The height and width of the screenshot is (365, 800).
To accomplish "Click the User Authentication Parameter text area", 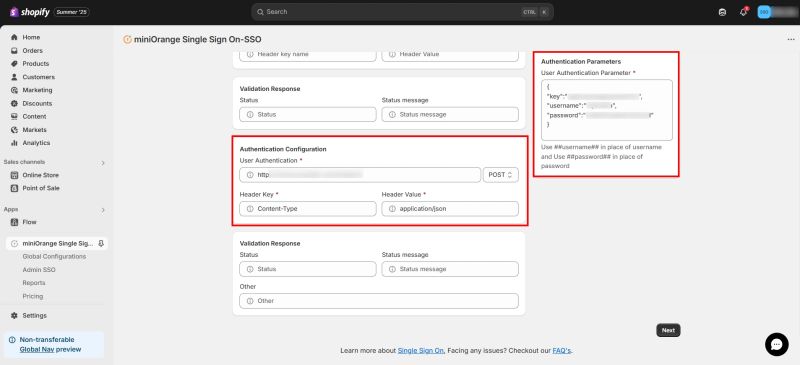I will (x=607, y=110).
